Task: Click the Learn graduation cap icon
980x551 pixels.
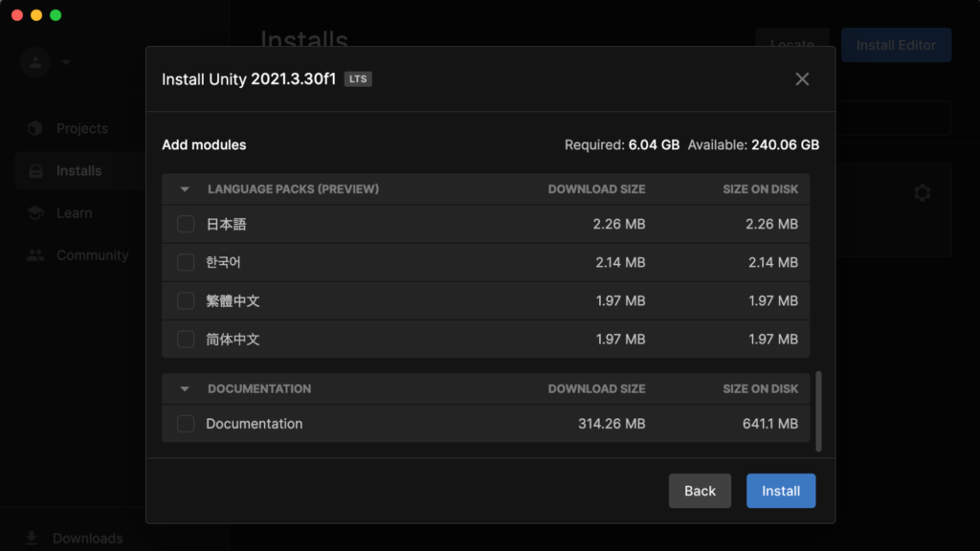Action: click(35, 213)
